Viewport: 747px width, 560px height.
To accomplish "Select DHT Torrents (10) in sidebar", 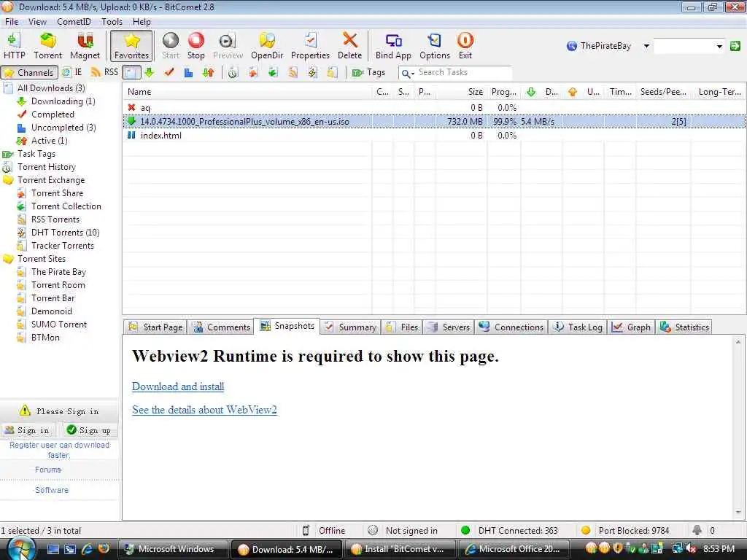I will click(x=65, y=233).
